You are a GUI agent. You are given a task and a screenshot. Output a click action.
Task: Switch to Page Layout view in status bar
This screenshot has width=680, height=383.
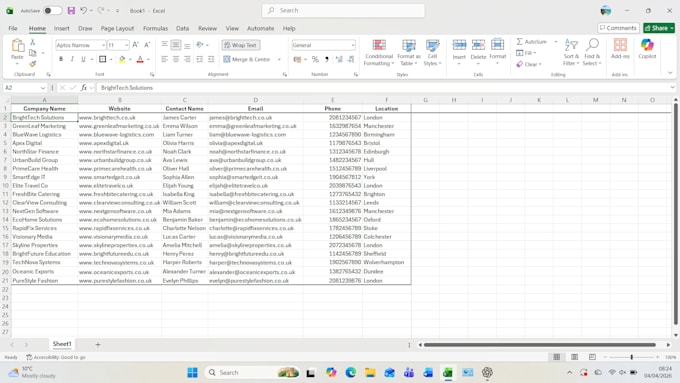(574, 357)
